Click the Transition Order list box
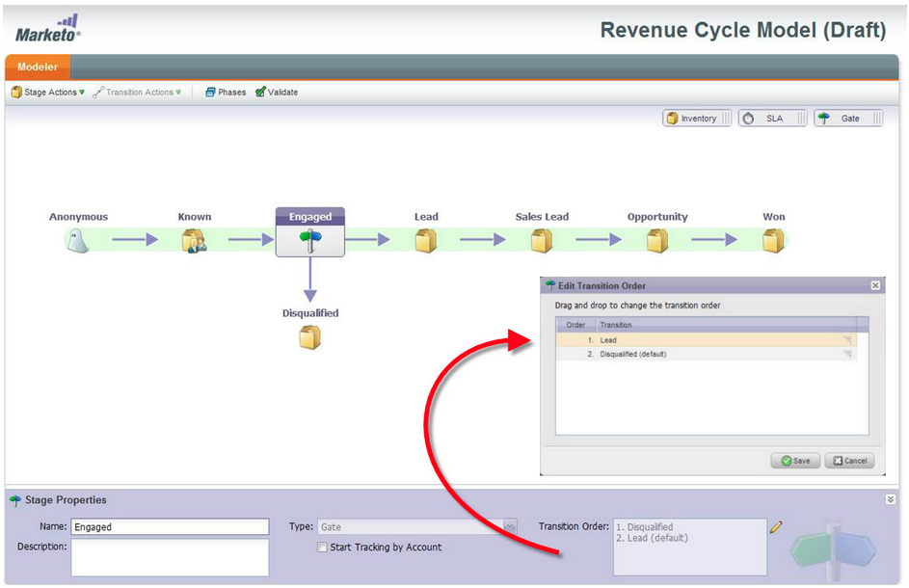The height and width of the screenshot is (588, 909). pos(690,547)
